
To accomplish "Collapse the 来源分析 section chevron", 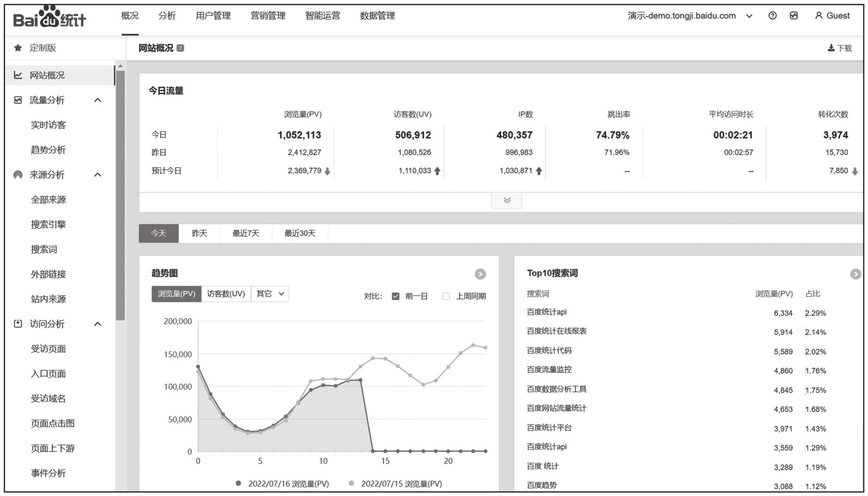I will click(x=98, y=175).
